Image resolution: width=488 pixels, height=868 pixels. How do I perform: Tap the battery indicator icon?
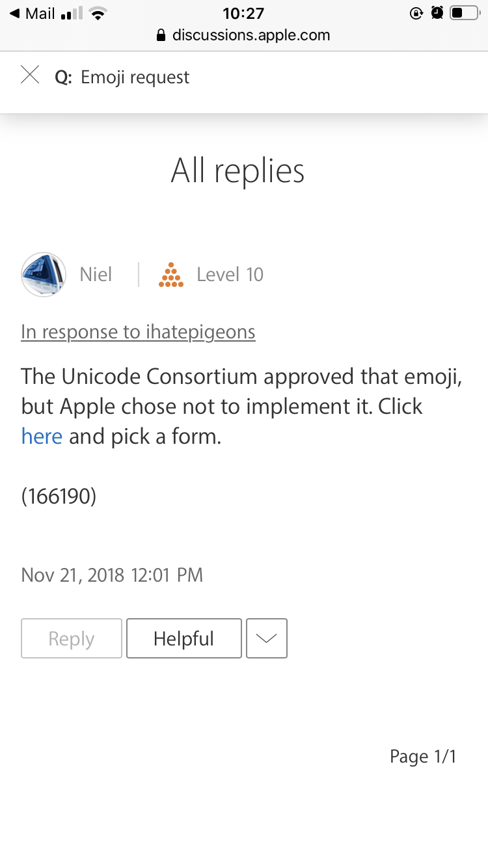click(x=464, y=14)
